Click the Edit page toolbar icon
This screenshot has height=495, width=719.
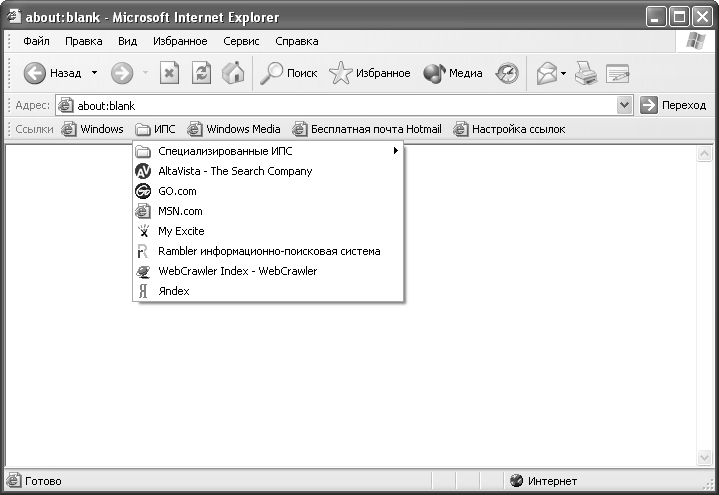(x=617, y=73)
